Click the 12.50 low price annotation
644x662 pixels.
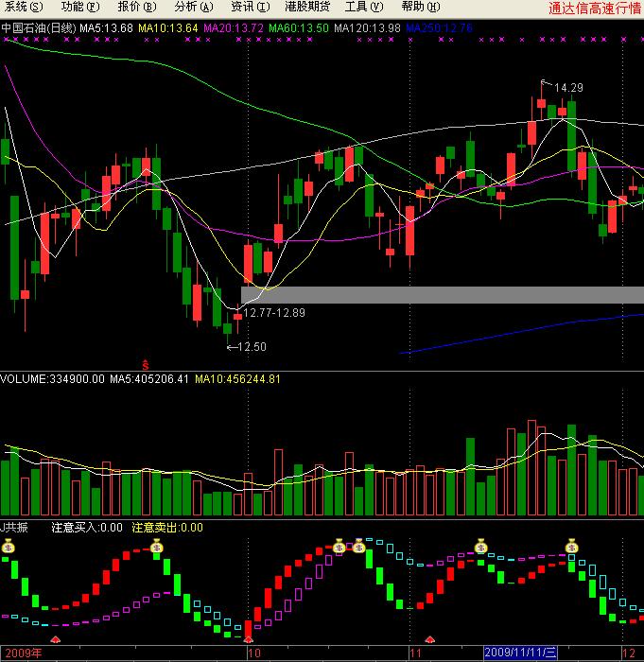(252, 347)
